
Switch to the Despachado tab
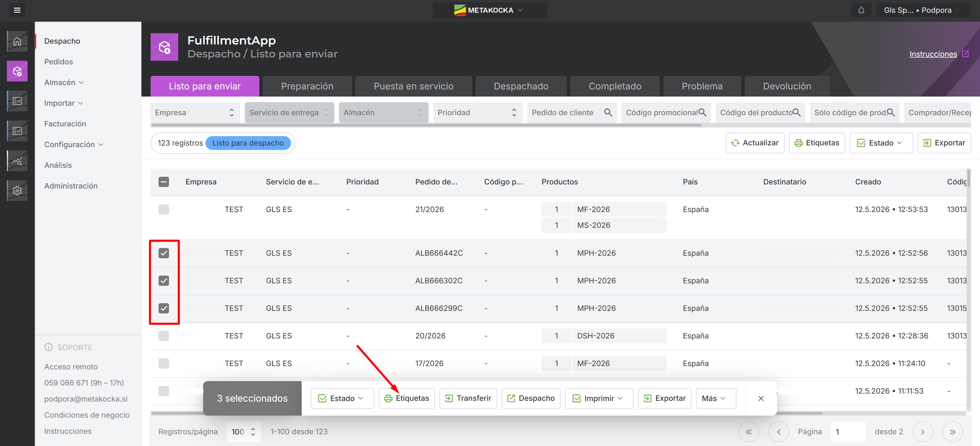tap(521, 86)
